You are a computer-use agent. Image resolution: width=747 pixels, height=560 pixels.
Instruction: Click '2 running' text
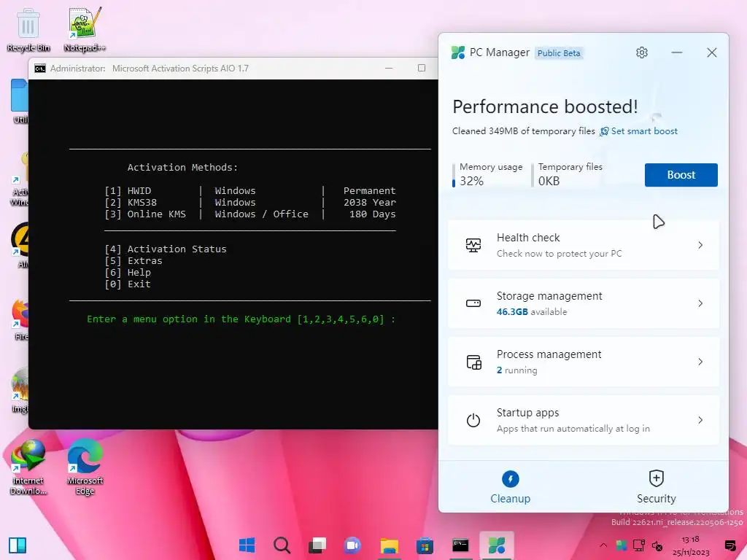pos(517,370)
